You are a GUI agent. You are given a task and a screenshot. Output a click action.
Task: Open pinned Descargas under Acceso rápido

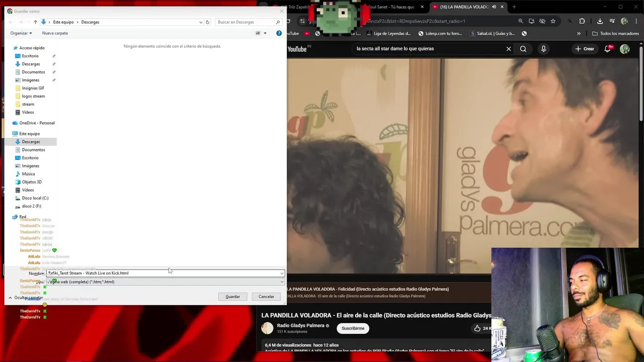point(31,64)
